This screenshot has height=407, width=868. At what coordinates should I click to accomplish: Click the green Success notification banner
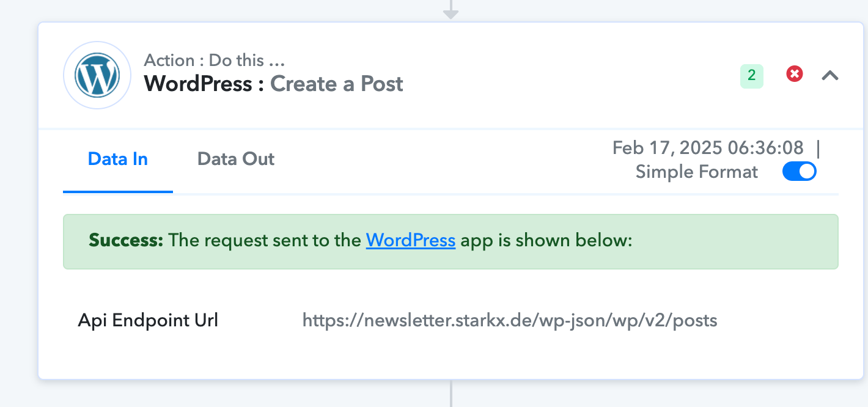point(451,241)
